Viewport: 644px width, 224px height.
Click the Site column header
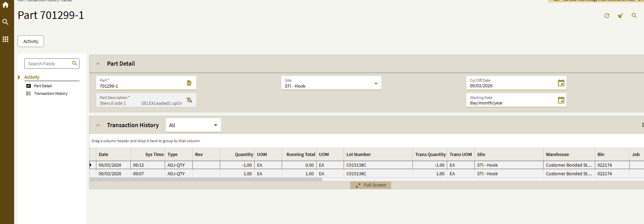(509, 155)
